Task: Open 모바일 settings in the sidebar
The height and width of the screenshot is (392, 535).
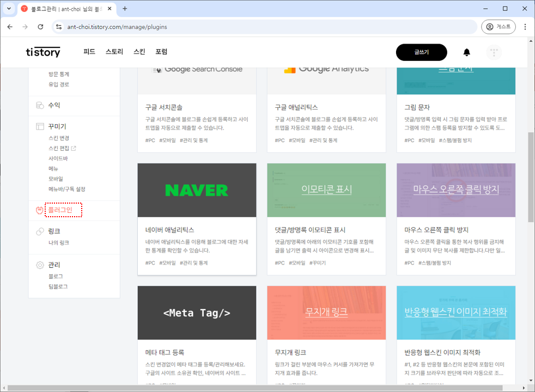Action: pos(56,179)
